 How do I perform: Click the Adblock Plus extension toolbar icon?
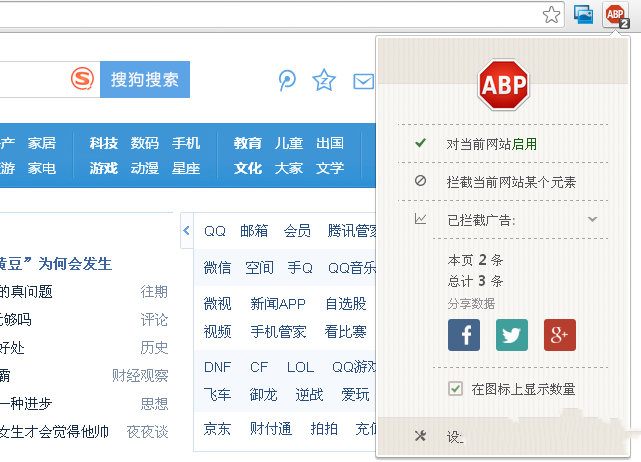tap(615, 15)
